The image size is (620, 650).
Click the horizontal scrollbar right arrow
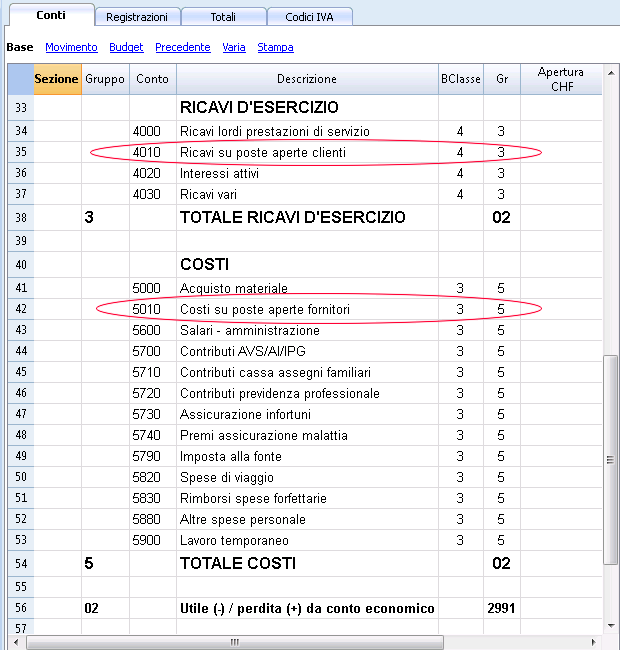coord(593,642)
